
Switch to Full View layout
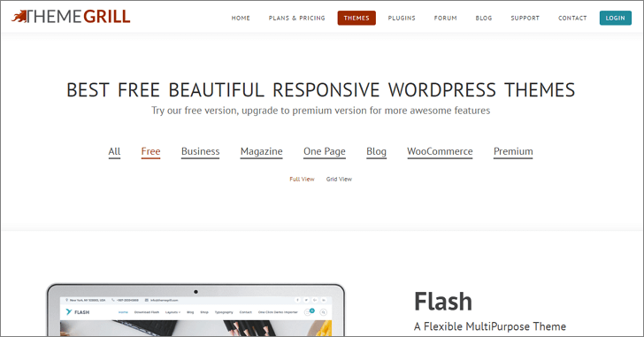[302, 179]
